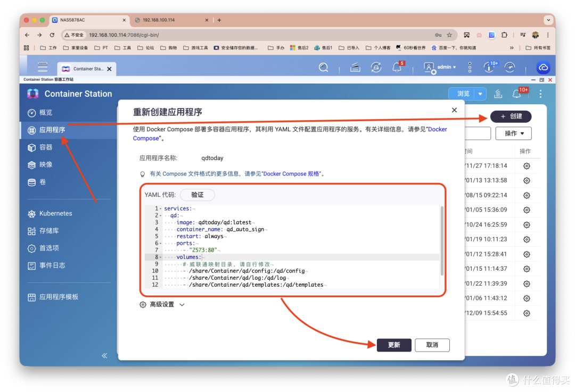Close the 重新创建应用程序 dialog
This screenshot has width=575, height=392.
click(454, 110)
